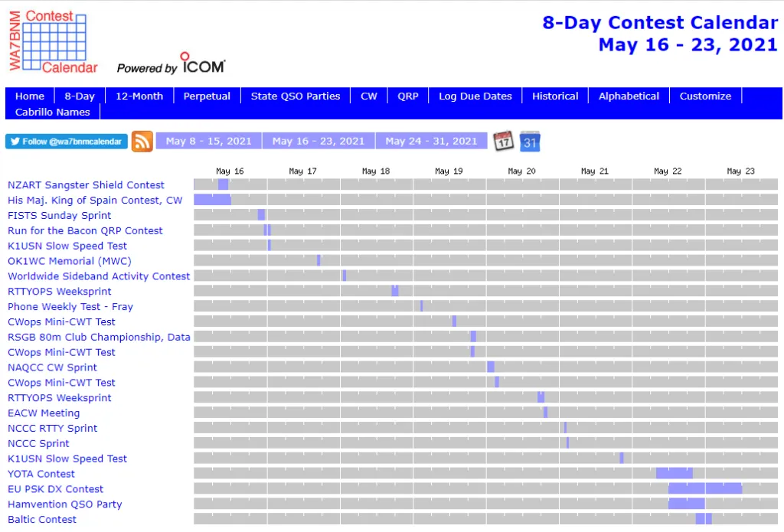Click the Google Calendar icon
Viewport: 784px width, 532px height.
[x=530, y=142]
